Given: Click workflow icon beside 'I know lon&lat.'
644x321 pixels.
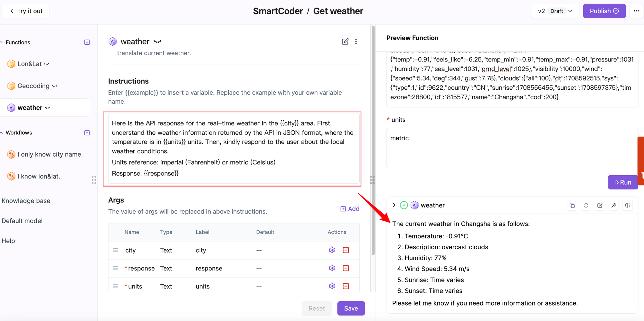Looking at the screenshot, I should [11, 176].
